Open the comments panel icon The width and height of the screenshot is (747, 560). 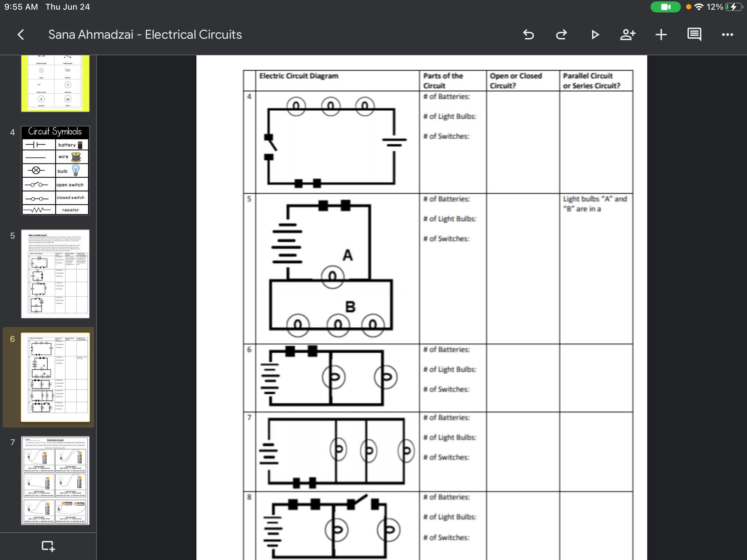pos(694,35)
